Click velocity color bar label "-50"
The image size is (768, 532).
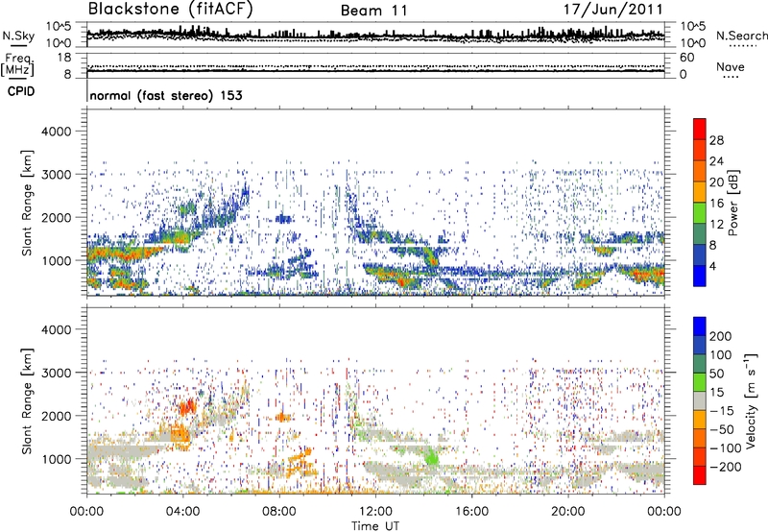coord(721,429)
